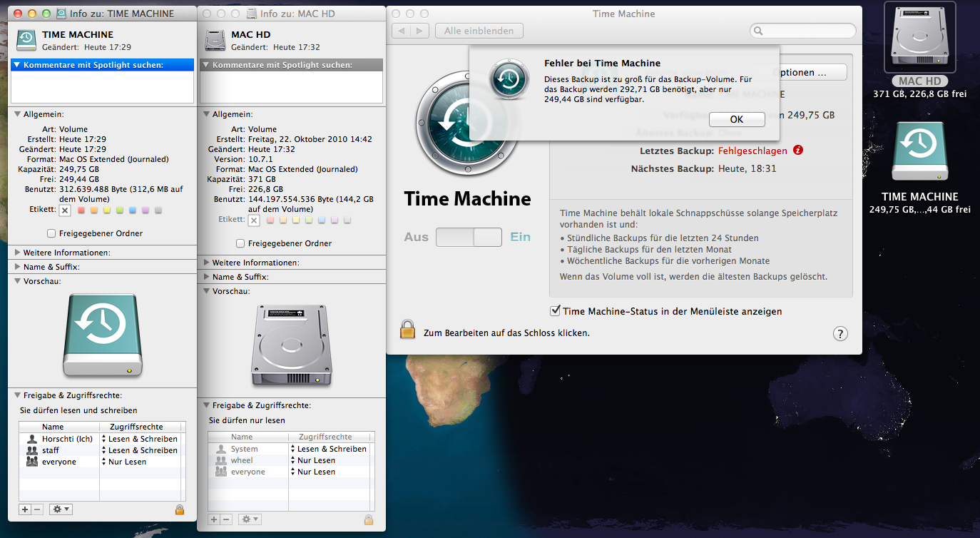Select the wheel group icon in MAC HD permissions
The image size is (980, 538).
pos(220,460)
